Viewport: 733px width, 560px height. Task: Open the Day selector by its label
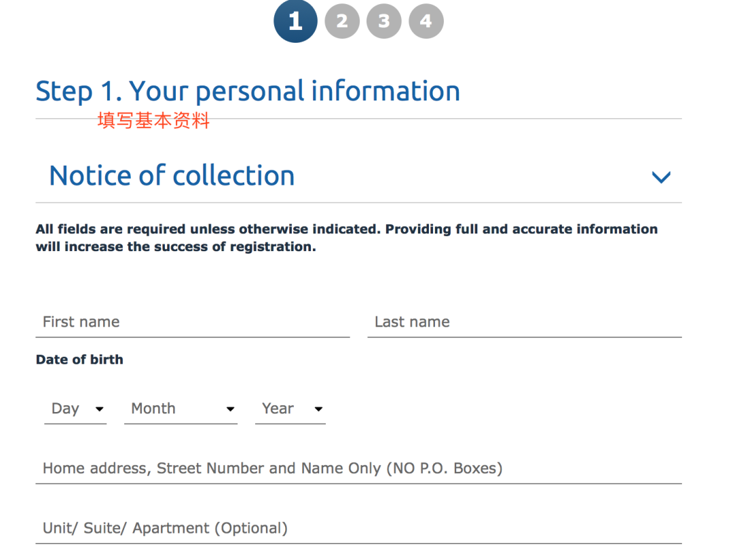[x=65, y=409]
